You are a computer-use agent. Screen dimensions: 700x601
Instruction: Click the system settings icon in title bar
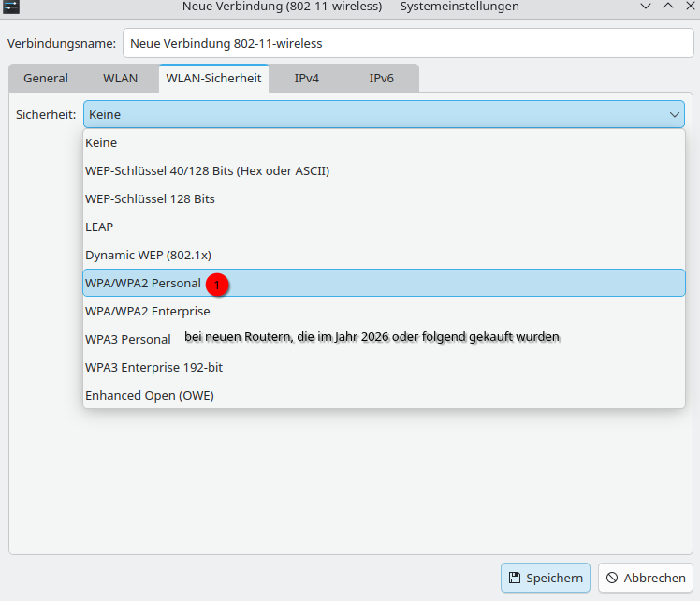(x=11, y=6)
